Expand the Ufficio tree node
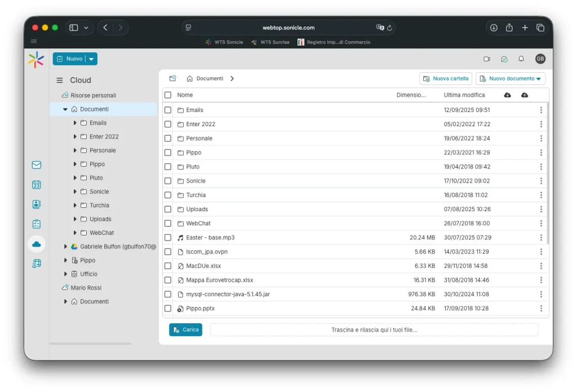577x392 pixels. click(x=66, y=274)
